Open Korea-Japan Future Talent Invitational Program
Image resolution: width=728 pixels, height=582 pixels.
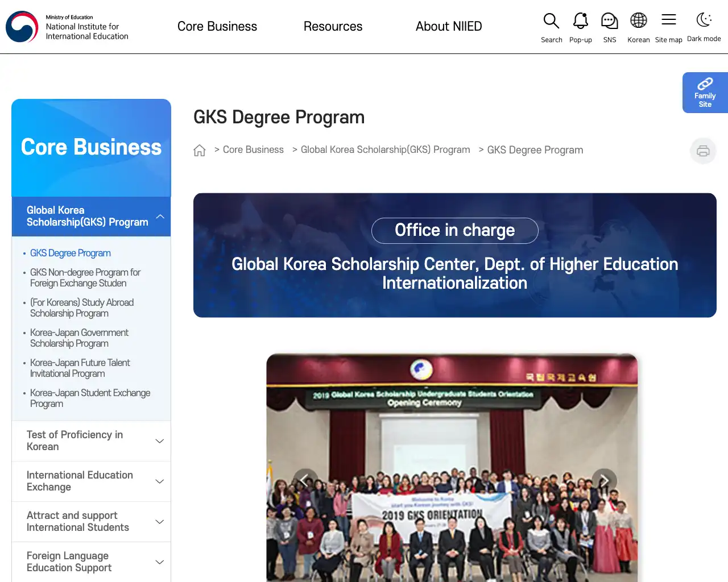80,368
